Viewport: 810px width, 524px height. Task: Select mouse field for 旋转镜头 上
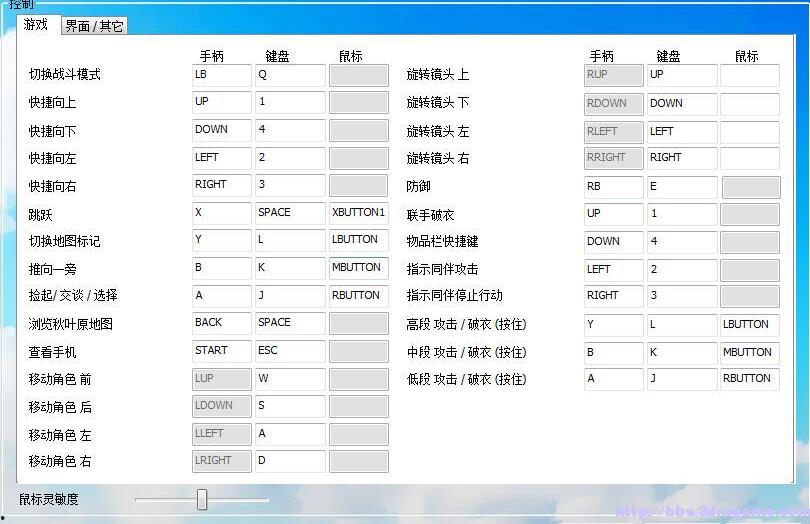tap(750, 75)
